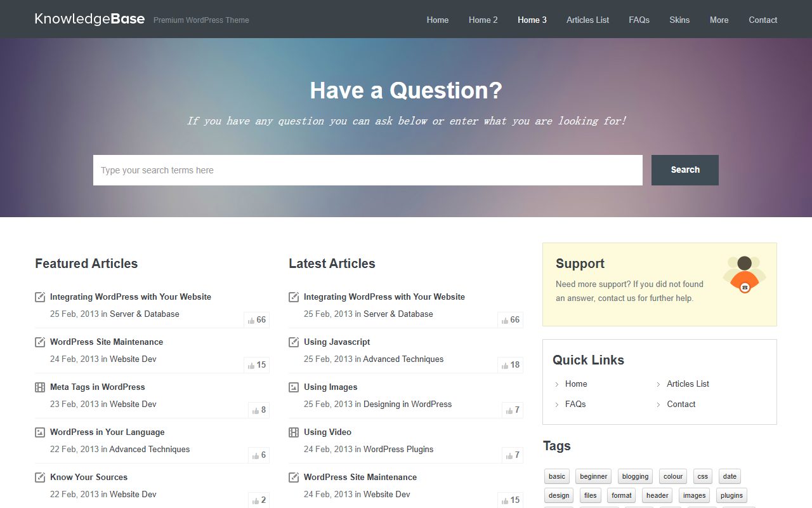Click the like count 18 for Using Javascript

[511, 365]
